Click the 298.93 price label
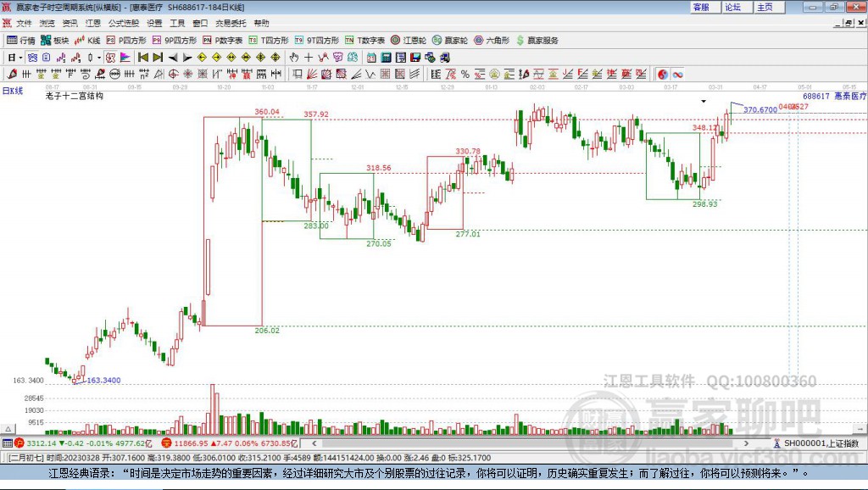The height and width of the screenshot is (490, 868). coord(704,204)
